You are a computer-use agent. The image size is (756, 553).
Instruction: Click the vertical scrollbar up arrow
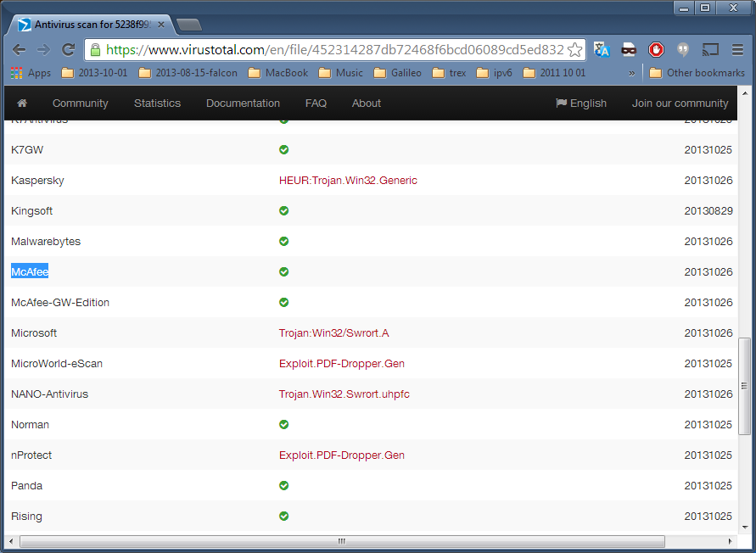coord(744,93)
